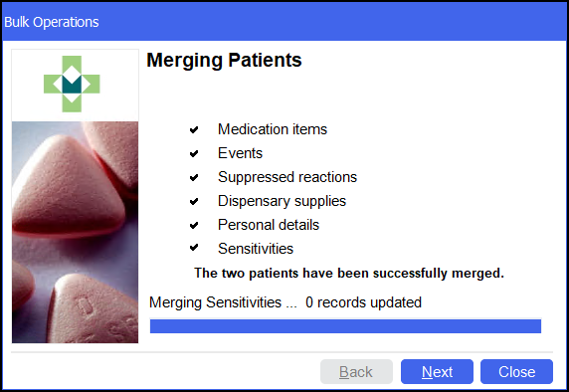This screenshot has height=392, width=569.
Task: Click the checkmark beside Personal details
Action: [x=194, y=225]
